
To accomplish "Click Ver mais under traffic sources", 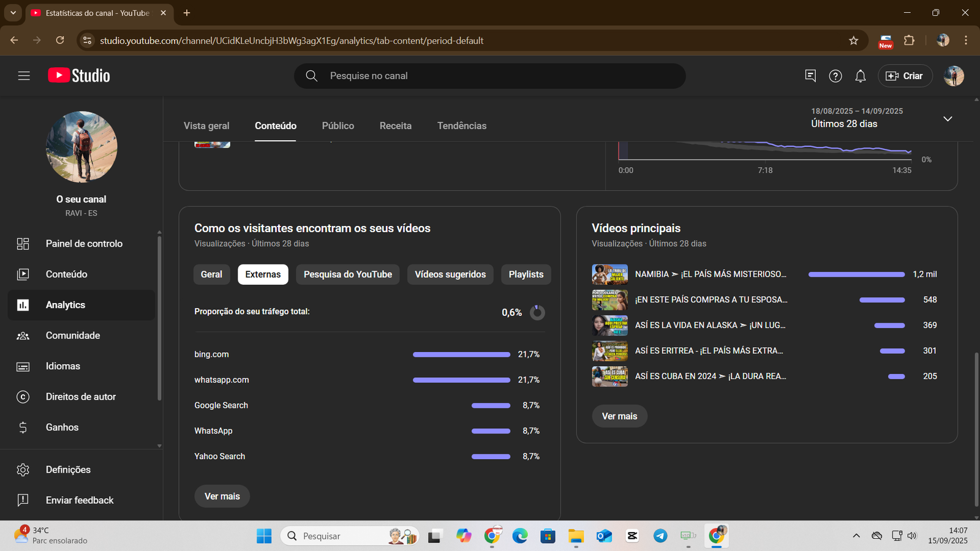I will coord(222,497).
